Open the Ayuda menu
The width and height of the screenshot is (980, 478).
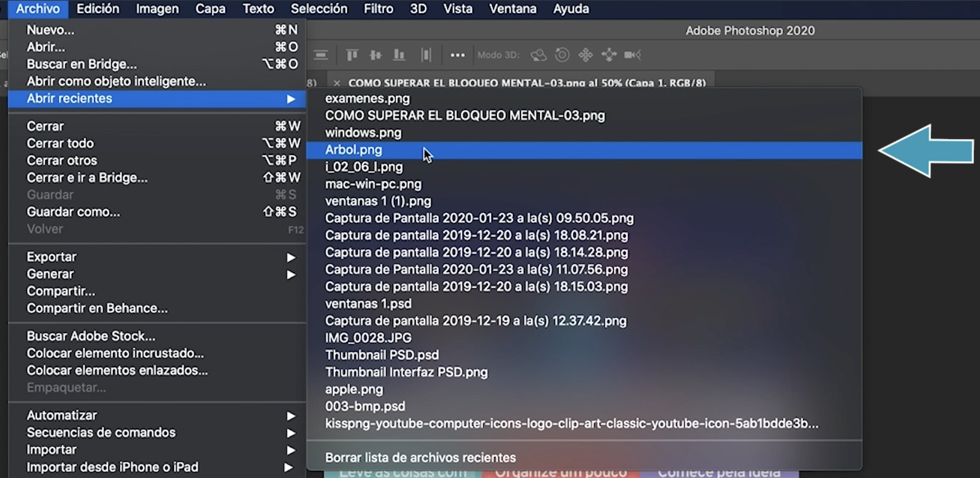click(x=571, y=9)
